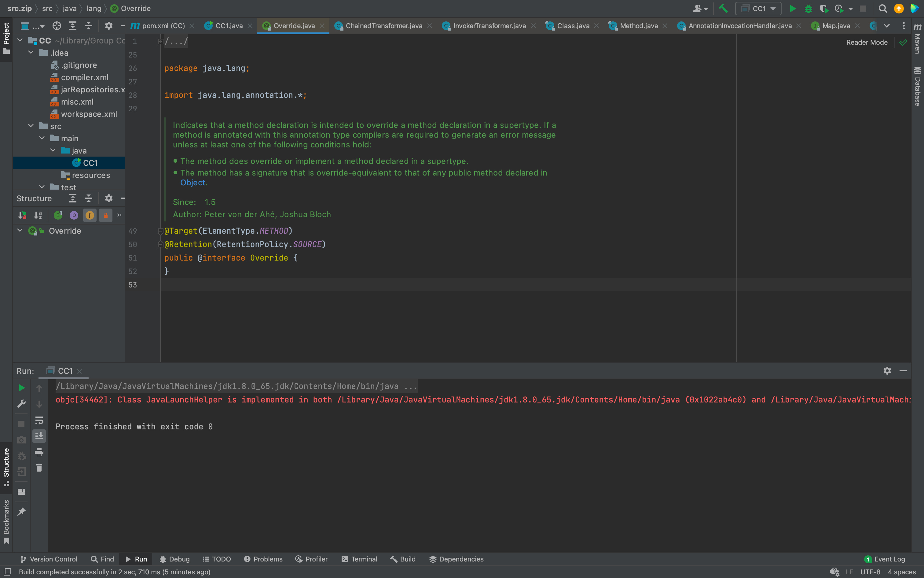Open Structure panel settings gear

coord(109,198)
